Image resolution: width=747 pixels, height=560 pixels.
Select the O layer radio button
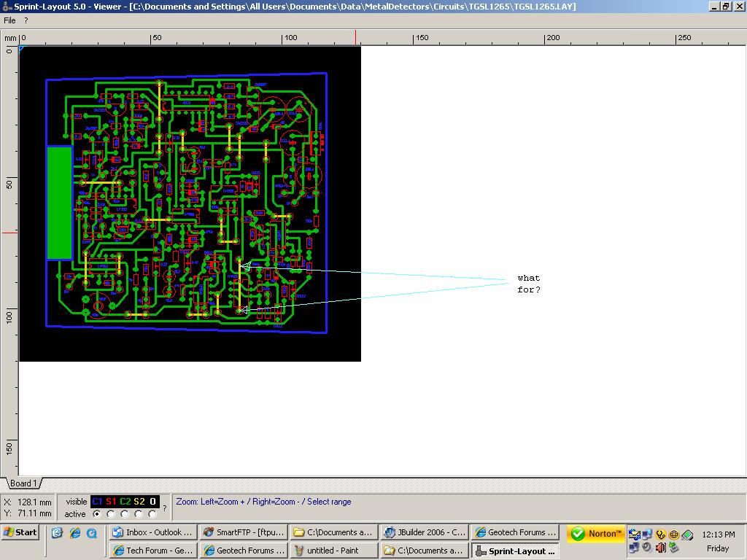pos(152,514)
